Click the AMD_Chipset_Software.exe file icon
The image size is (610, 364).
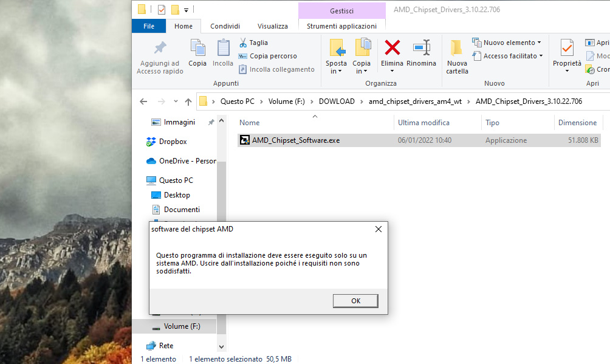click(245, 140)
